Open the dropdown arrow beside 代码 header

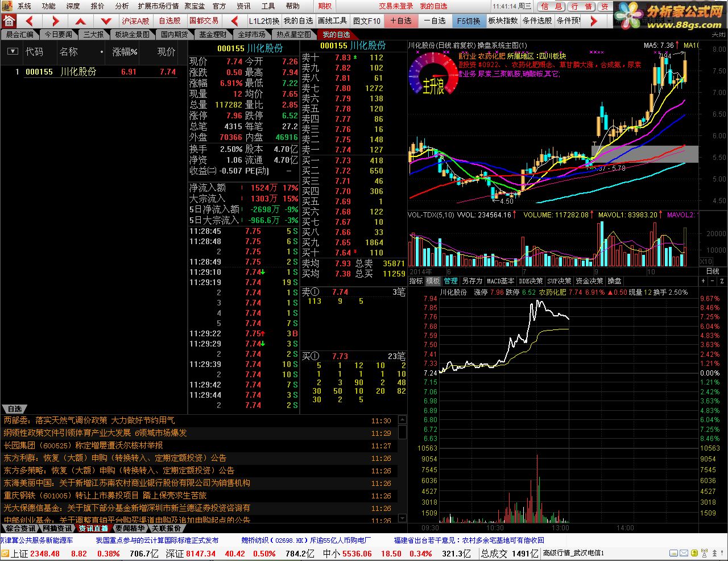coord(13,52)
